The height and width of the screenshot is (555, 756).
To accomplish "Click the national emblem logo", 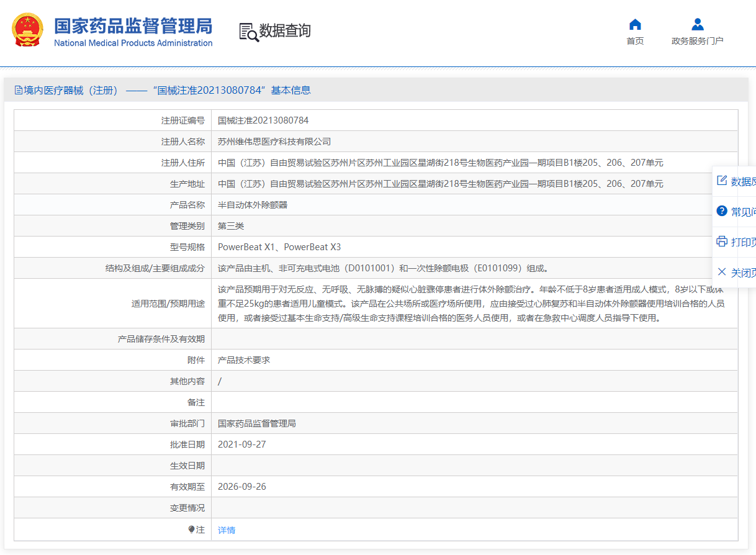I will [28, 30].
